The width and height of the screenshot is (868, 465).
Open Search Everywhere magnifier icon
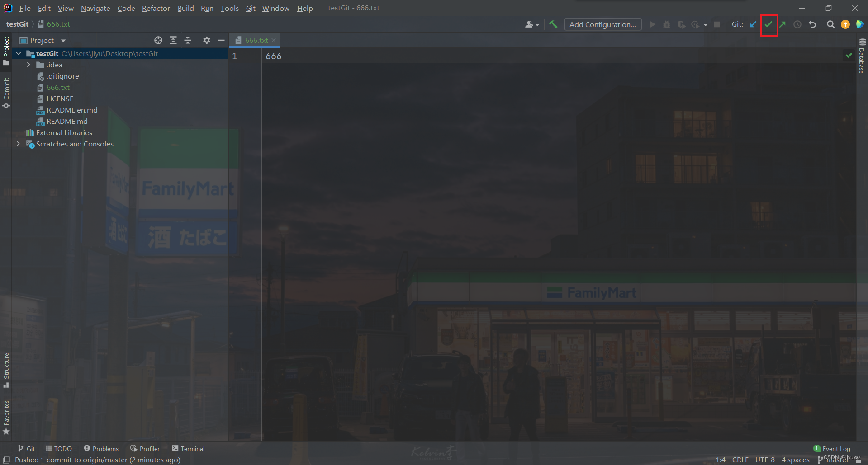click(830, 24)
